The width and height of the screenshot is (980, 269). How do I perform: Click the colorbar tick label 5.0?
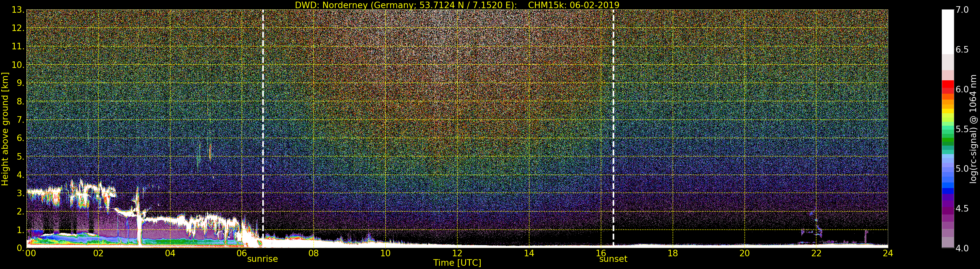click(962, 168)
